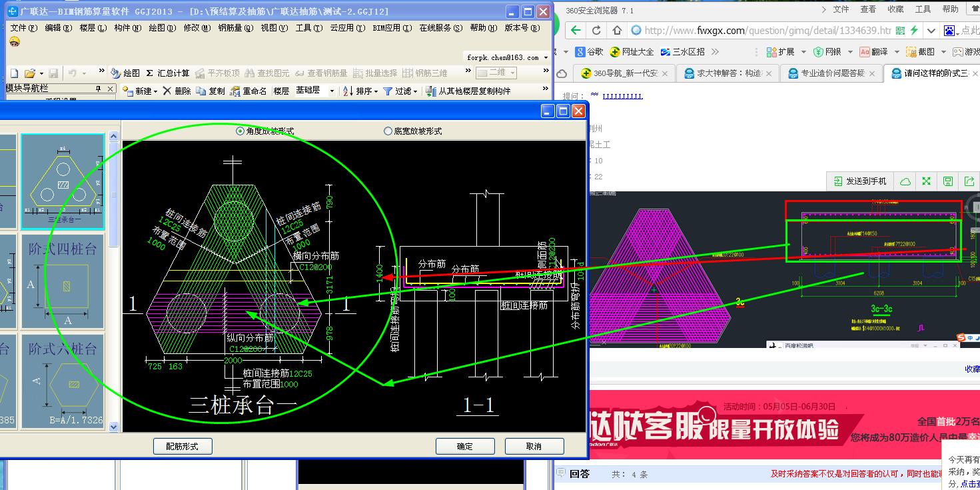
Task: Expand the 过滤 dropdown arrow
Action: pos(415,92)
